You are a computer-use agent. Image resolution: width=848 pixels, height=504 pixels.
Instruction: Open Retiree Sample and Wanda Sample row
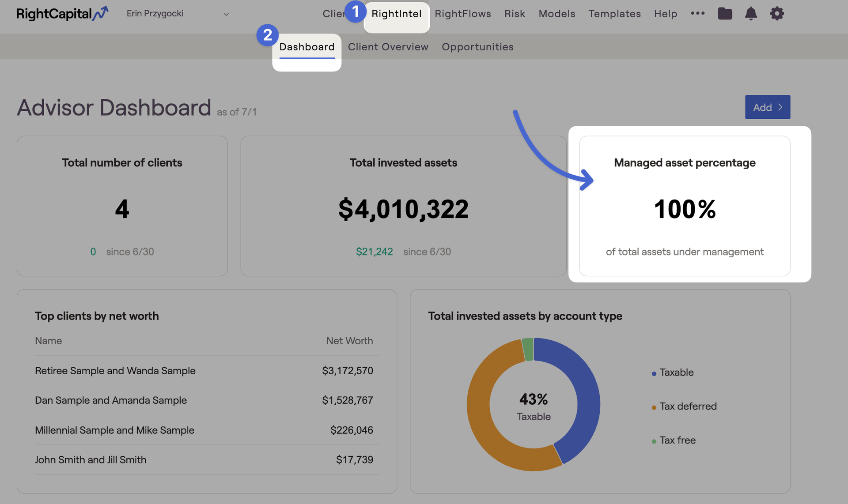coord(207,371)
